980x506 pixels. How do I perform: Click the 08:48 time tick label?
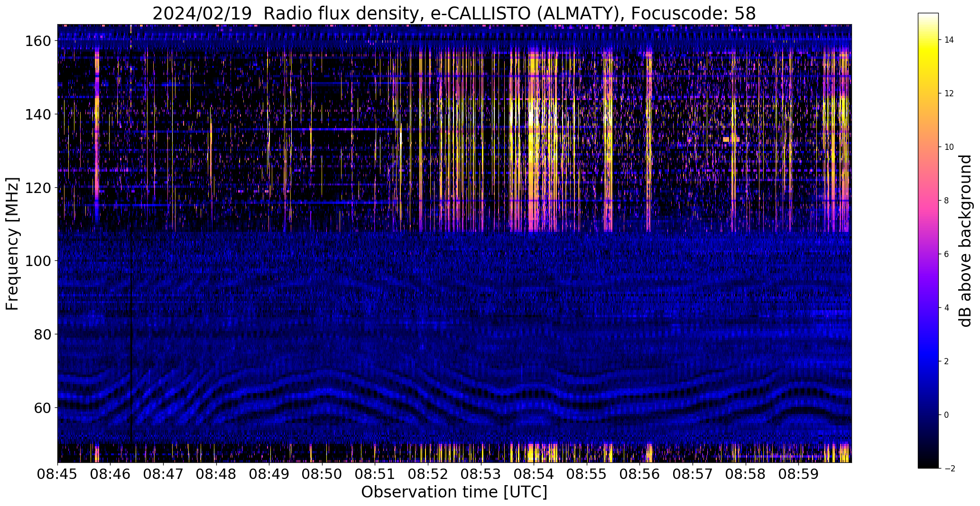click(216, 475)
